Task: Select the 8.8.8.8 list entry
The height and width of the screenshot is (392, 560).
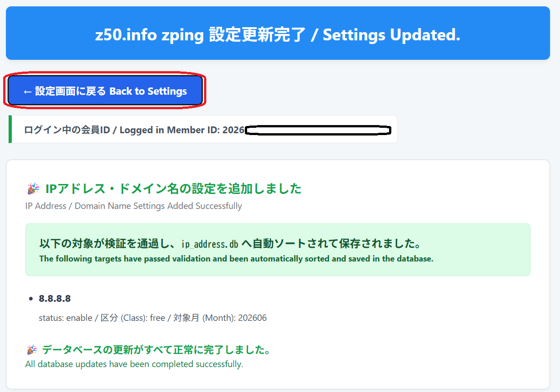Action: 55,299
